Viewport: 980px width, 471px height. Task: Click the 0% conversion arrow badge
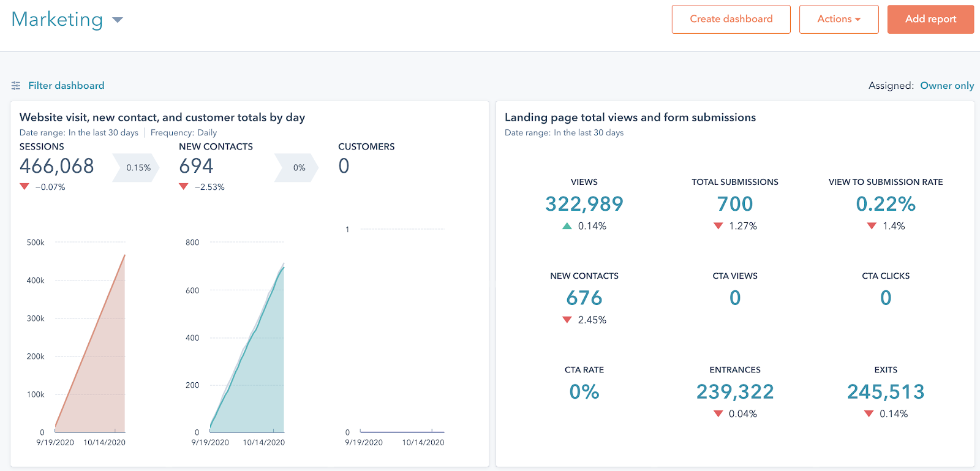(x=296, y=168)
